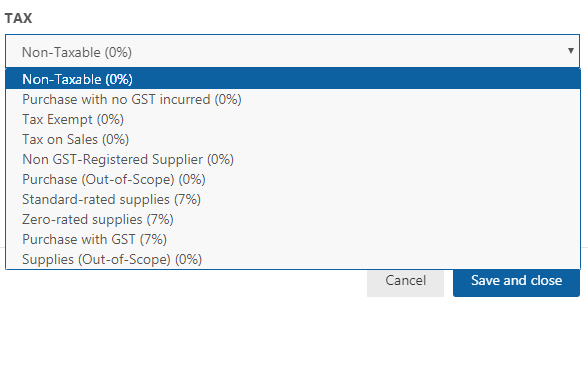Set tax to the exempt category
The image size is (588, 370).
point(293,119)
